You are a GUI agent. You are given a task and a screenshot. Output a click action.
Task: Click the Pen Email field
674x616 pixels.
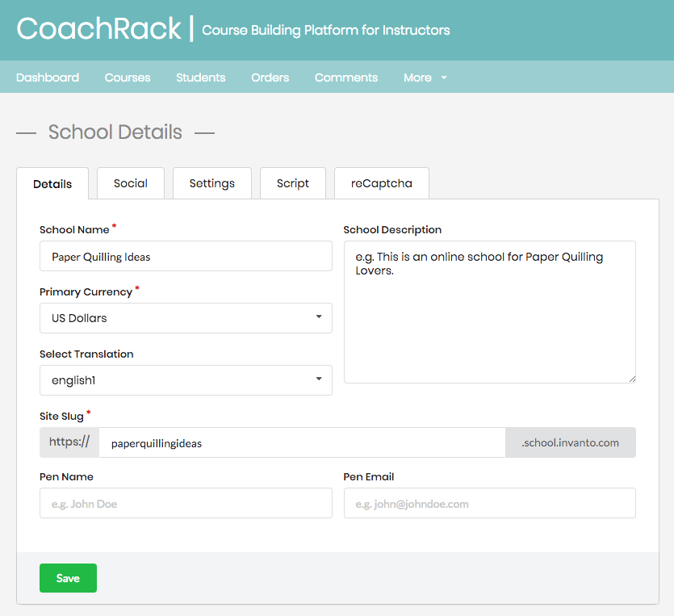tap(489, 503)
